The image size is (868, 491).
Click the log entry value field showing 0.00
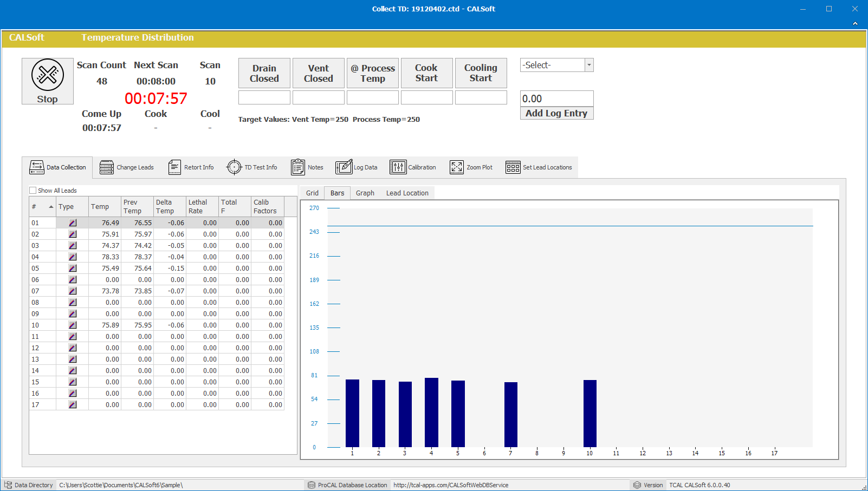click(x=557, y=99)
